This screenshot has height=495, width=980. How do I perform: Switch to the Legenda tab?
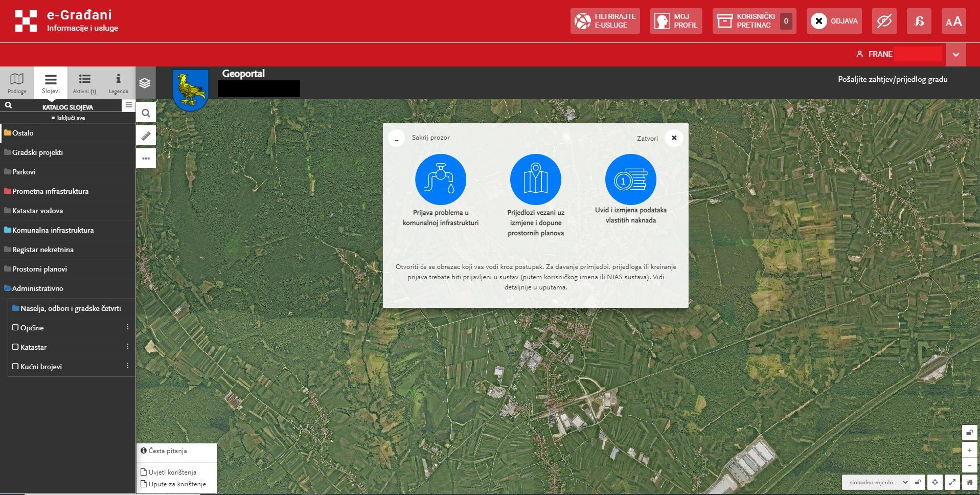(x=118, y=83)
